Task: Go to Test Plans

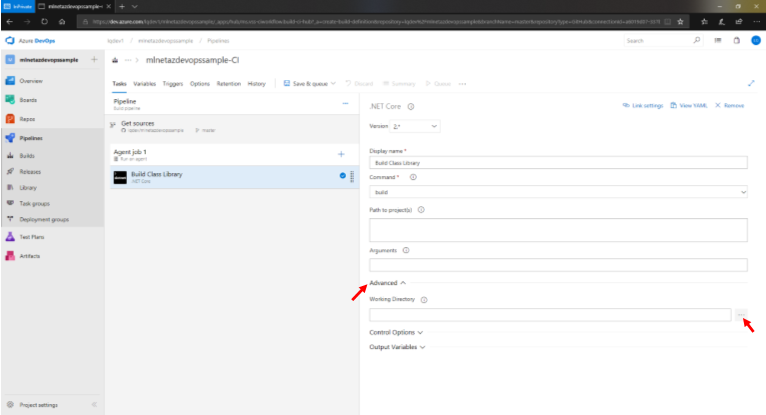Action: (x=33, y=237)
